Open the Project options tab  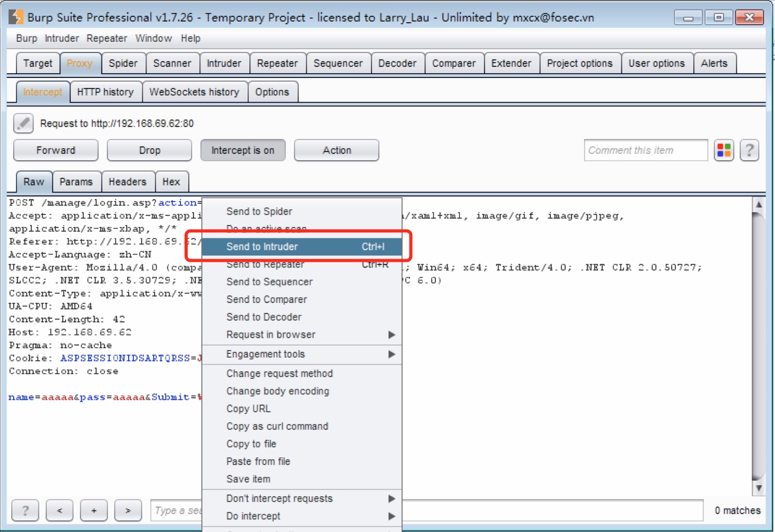coord(580,63)
